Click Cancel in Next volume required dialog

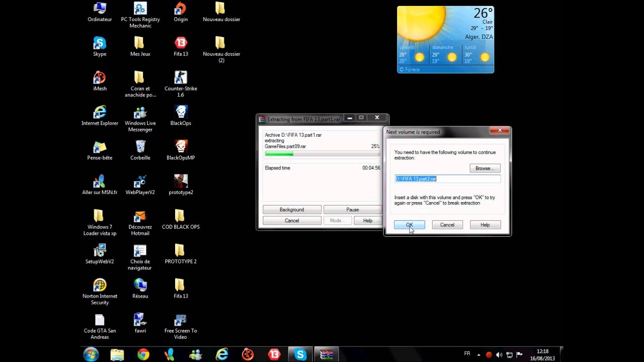[x=447, y=225]
